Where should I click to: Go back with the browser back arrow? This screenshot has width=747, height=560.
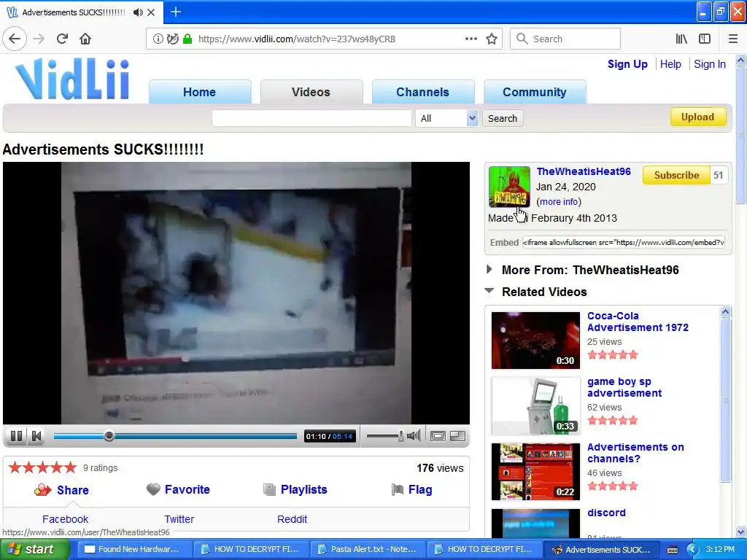[15, 39]
